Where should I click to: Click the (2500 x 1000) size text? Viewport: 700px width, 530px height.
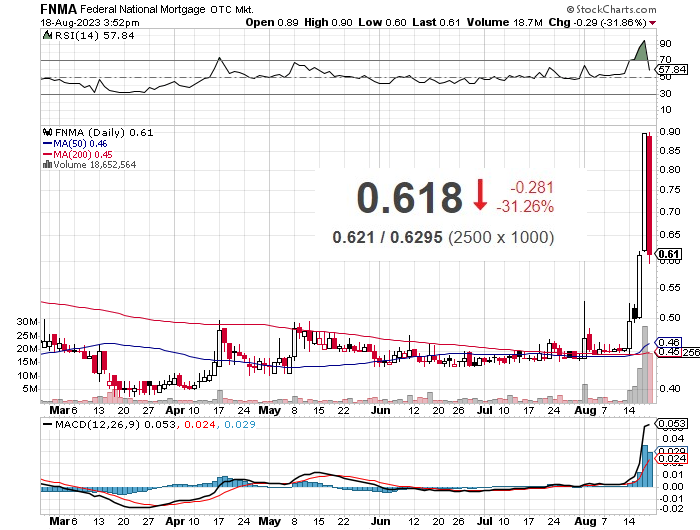point(501,237)
